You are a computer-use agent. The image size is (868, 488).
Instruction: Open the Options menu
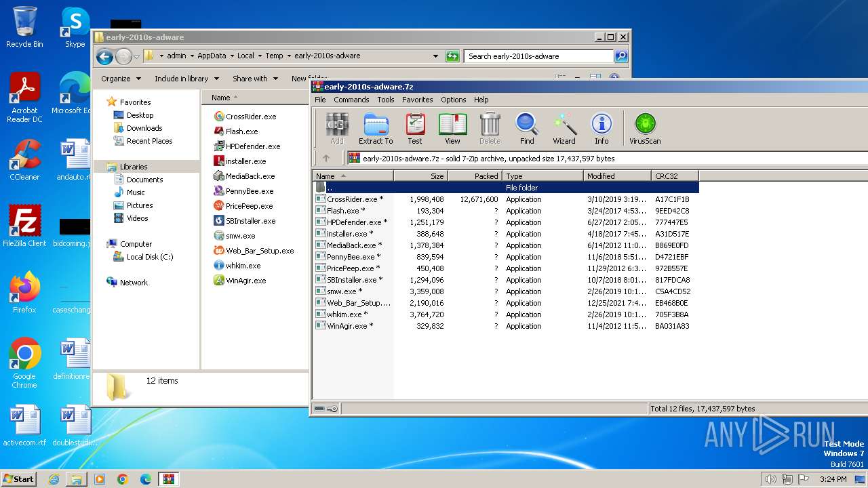click(x=454, y=100)
